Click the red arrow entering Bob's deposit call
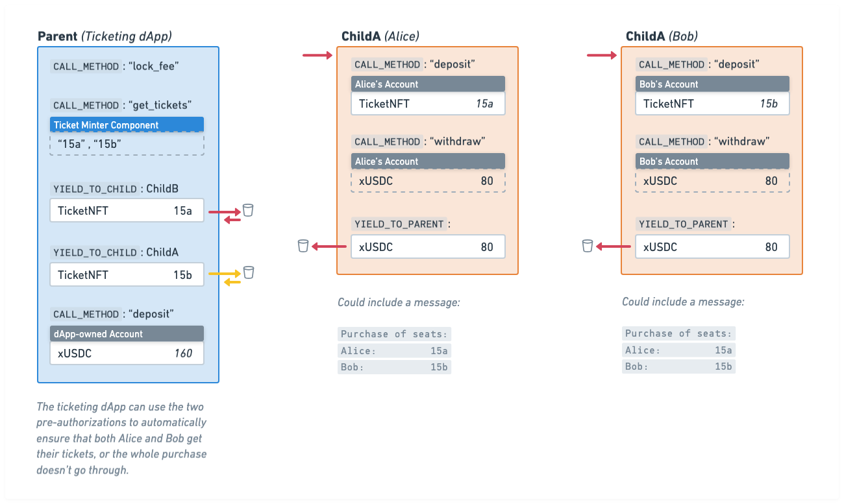This screenshot has height=504, width=844. [x=602, y=56]
